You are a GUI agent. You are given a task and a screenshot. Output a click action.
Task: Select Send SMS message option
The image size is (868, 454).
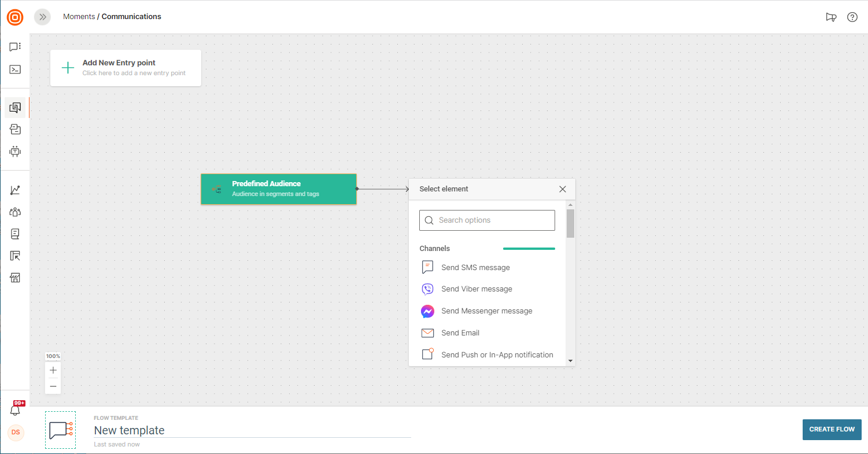(475, 267)
